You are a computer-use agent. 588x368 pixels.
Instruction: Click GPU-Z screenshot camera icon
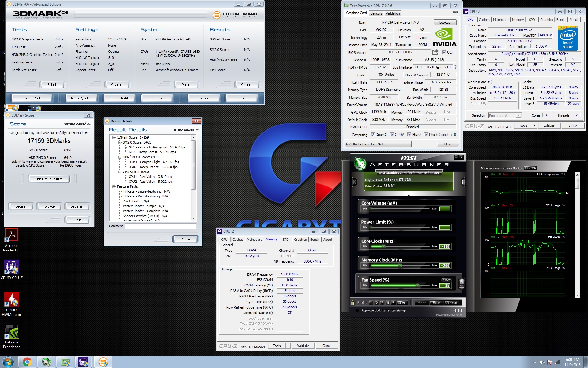coord(455,12)
